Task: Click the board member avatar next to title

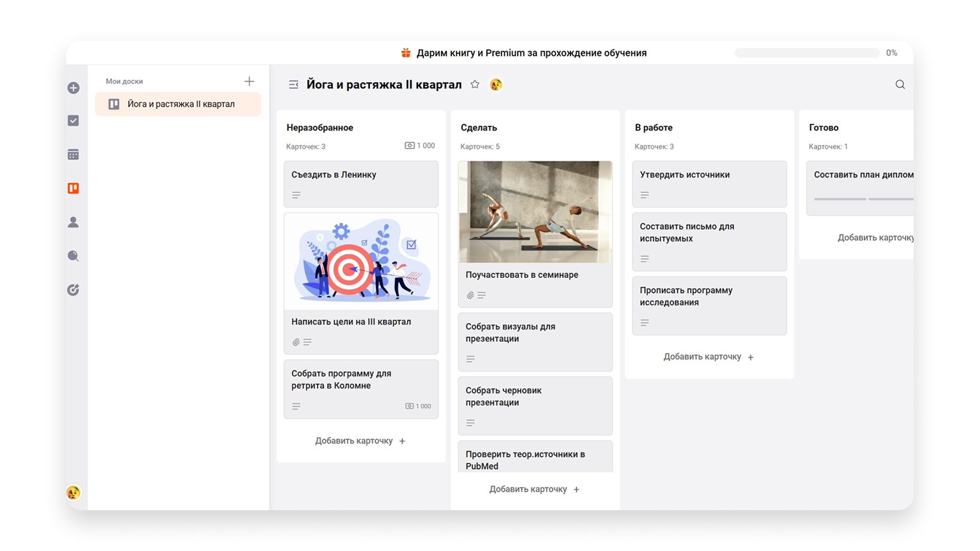Action: pos(496,85)
